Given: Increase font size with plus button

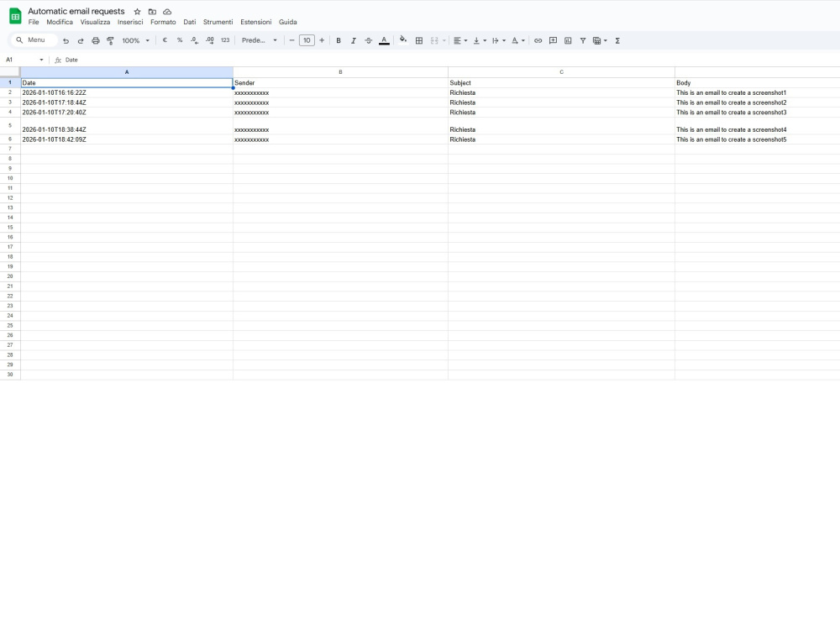Looking at the screenshot, I should (x=322, y=40).
